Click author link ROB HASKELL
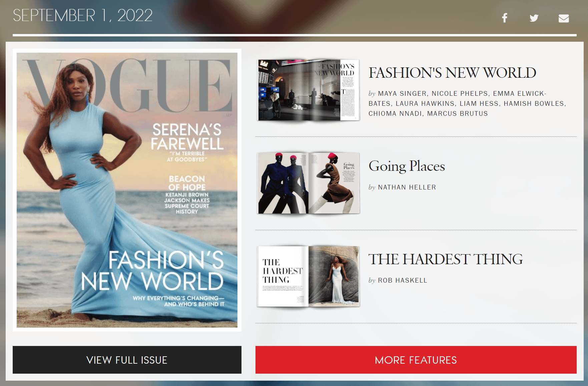 pyautogui.click(x=402, y=280)
